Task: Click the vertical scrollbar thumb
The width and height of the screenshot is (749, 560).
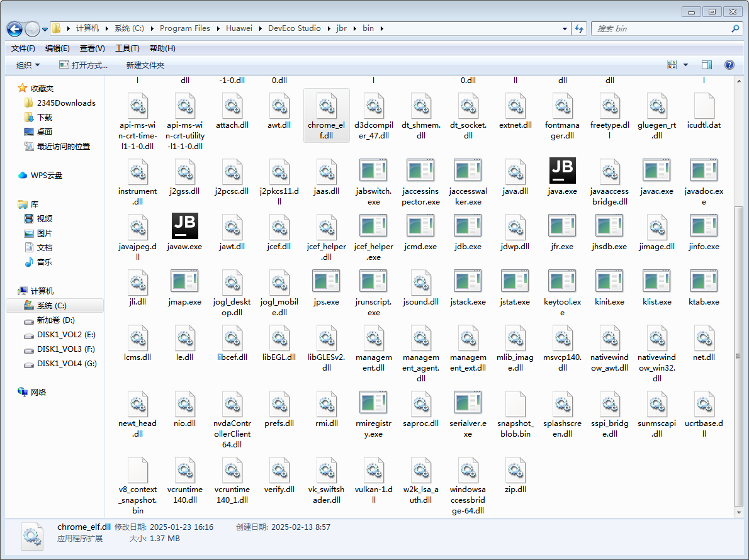Action: pos(738,356)
